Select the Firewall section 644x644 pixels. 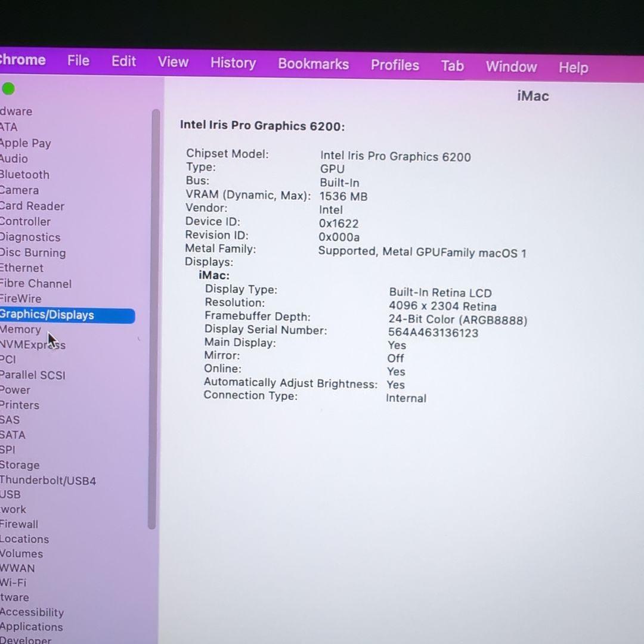19,524
